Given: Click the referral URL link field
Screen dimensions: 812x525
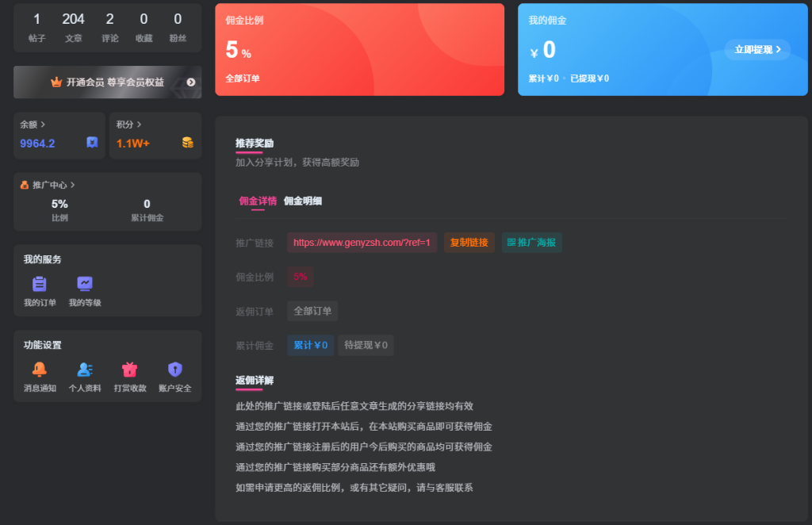Looking at the screenshot, I should point(362,243).
